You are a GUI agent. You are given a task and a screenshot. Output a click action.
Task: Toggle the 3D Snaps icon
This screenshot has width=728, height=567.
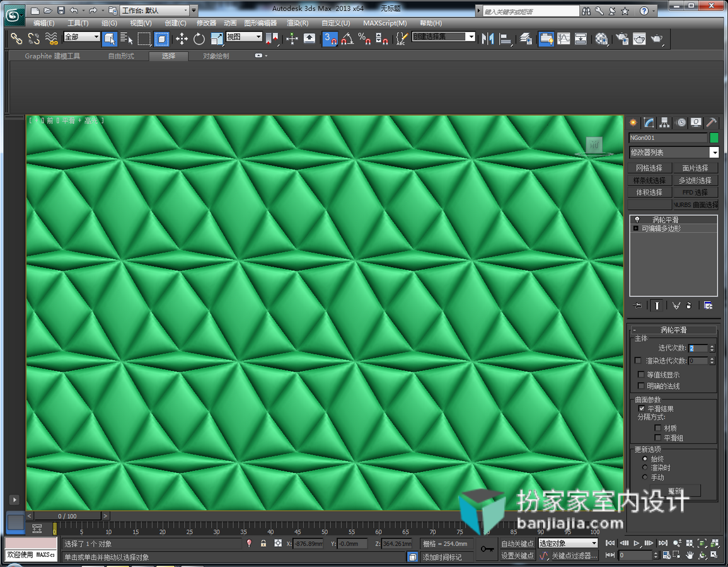330,39
